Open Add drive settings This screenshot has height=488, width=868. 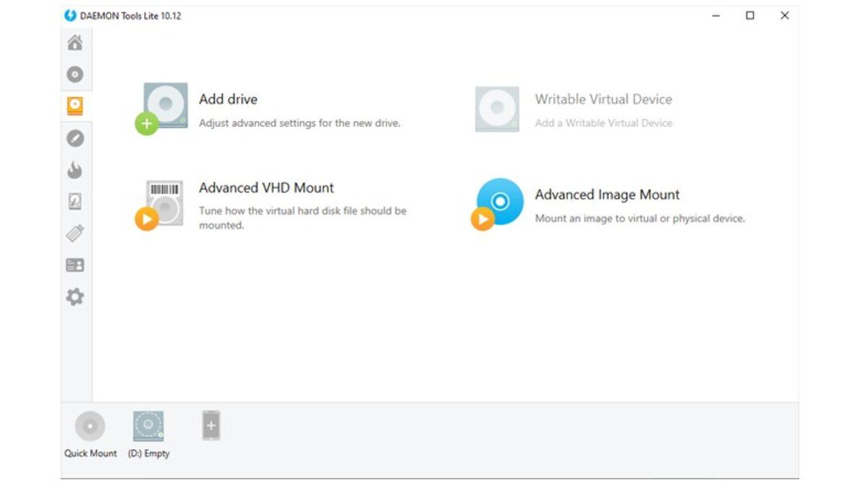click(x=227, y=99)
